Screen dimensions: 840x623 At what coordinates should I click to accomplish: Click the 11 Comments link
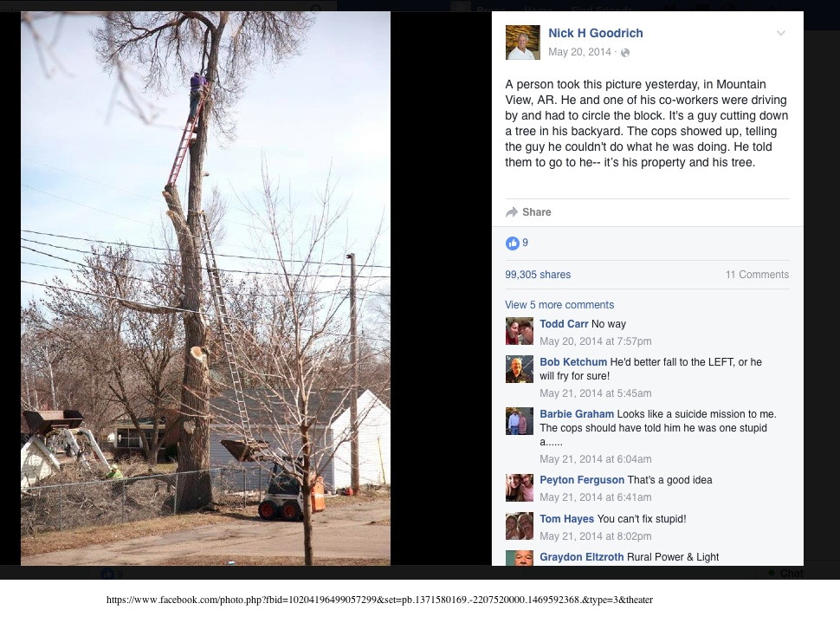tap(757, 275)
